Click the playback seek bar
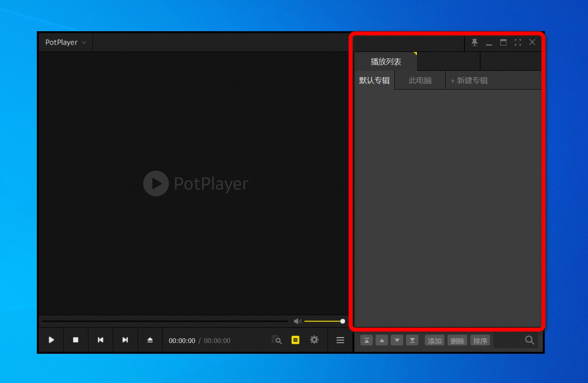Image resolution: width=588 pixels, height=383 pixels. 165,321
